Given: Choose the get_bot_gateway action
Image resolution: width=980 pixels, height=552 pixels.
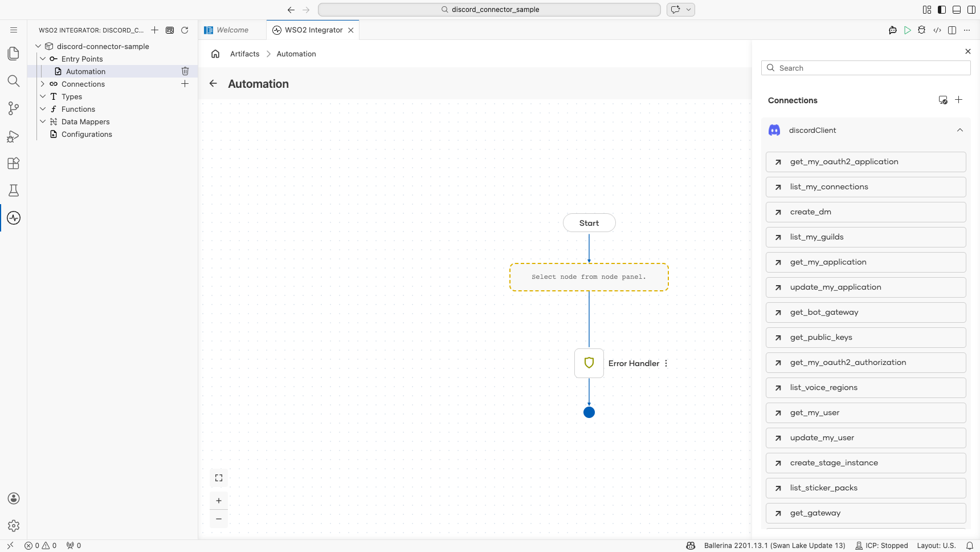Looking at the screenshot, I should [x=865, y=312].
